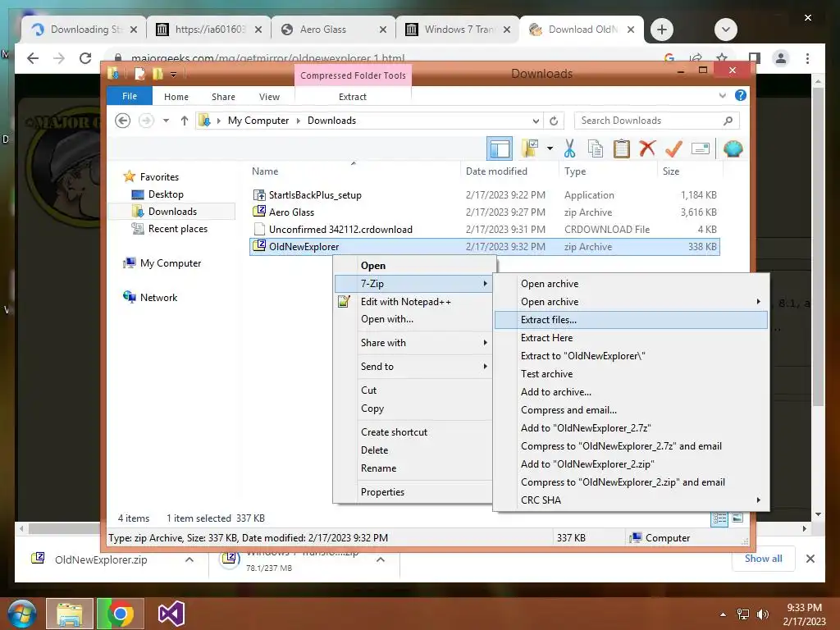Open Customize Quick Access Toolbar dropdown

tap(174, 75)
